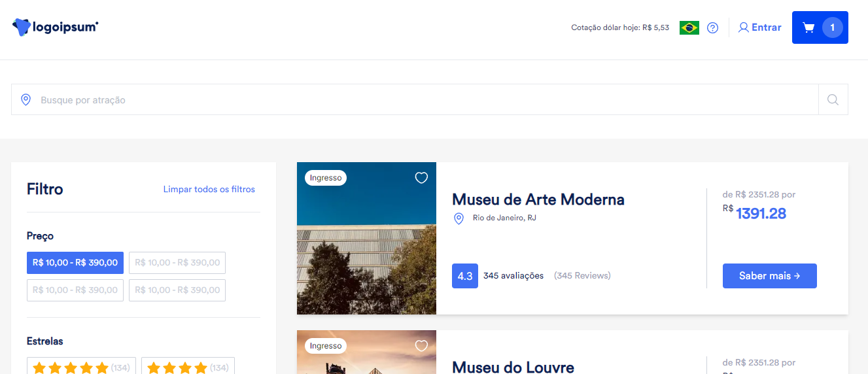This screenshot has width=868, height=374.
Task: Click the Rio de Janeiro location pin
Action: click(459, 218)
